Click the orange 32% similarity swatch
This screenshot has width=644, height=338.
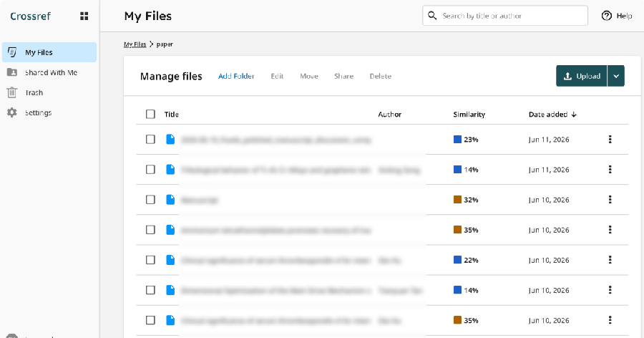pyautogui.click(x=457, y=200)
